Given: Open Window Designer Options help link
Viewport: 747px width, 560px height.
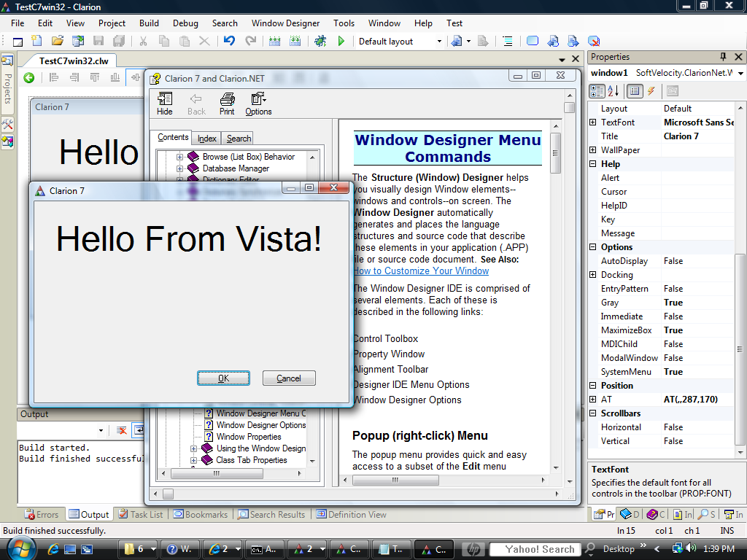Looking at the screenshot, I should coord(408,400).
